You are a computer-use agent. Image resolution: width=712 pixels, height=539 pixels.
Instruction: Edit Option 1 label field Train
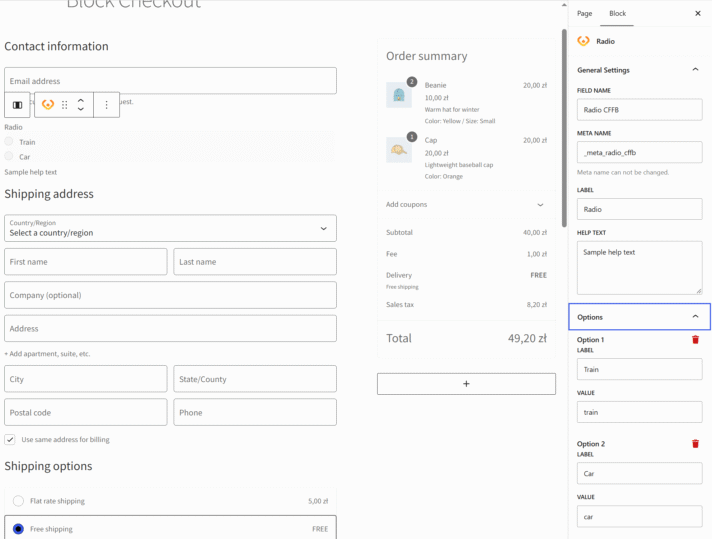tap(639, 369)
